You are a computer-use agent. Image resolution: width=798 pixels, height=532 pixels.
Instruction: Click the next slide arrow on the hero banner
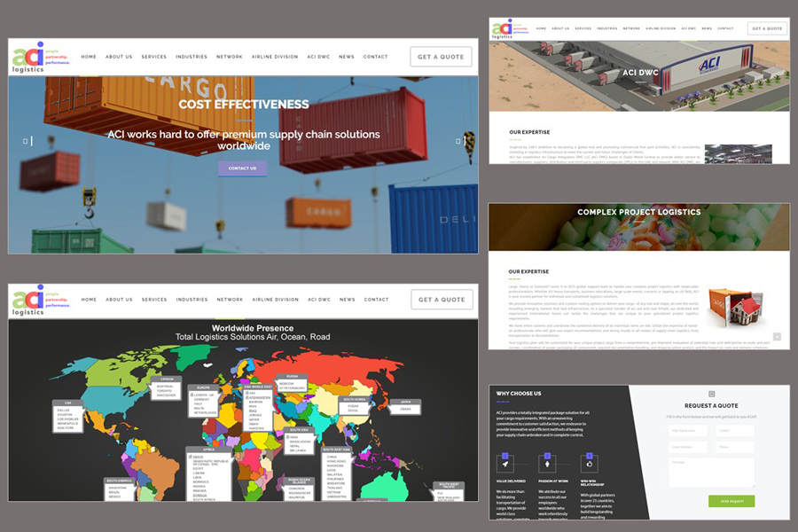[x=459, y=141]
